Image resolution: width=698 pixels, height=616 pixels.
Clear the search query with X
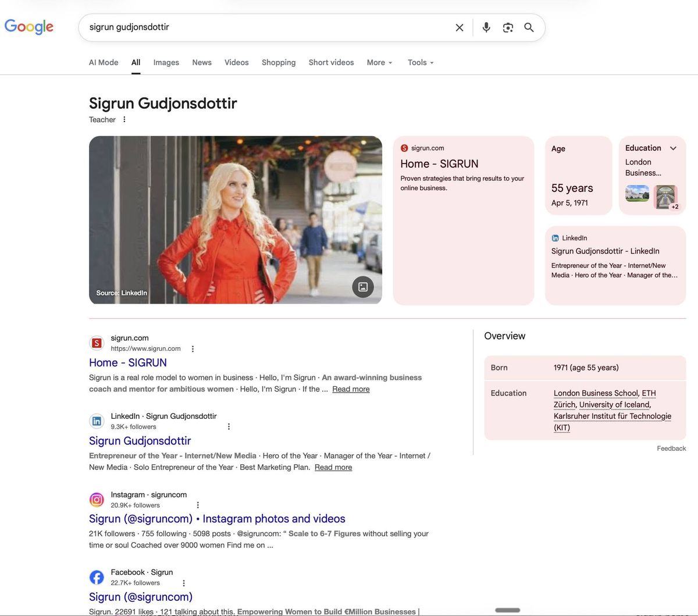tap(460, 27)
